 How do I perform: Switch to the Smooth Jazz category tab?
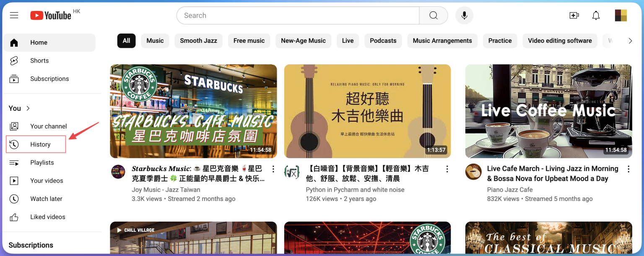pos(198,41)
